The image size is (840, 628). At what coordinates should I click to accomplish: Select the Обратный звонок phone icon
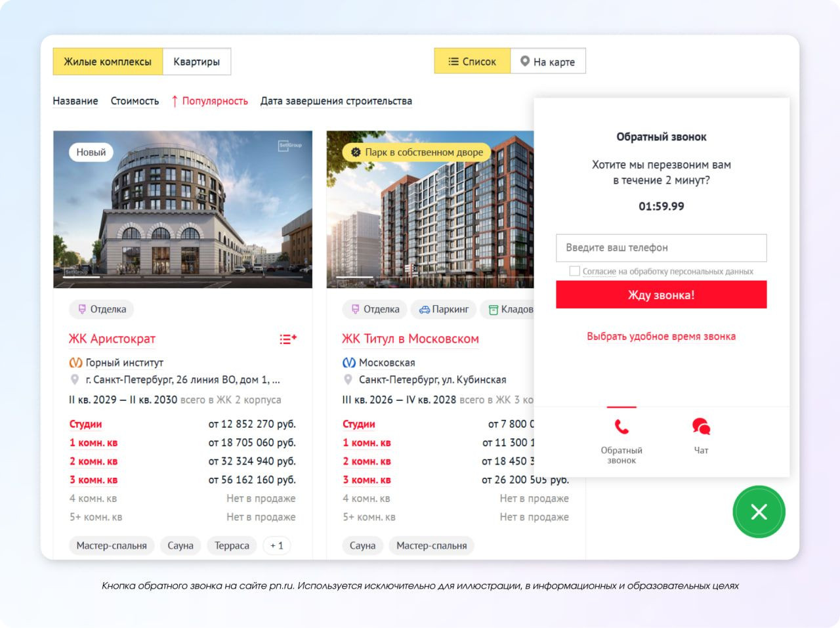621,427
